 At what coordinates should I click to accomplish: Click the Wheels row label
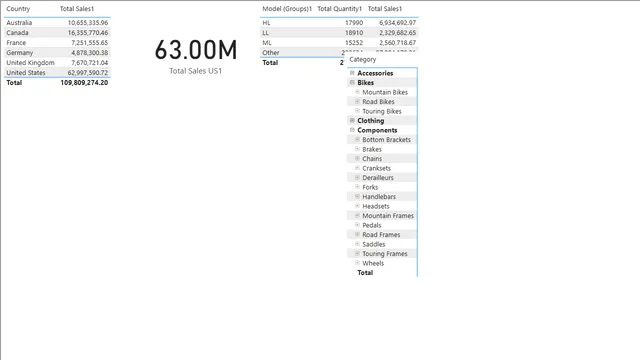373,263
